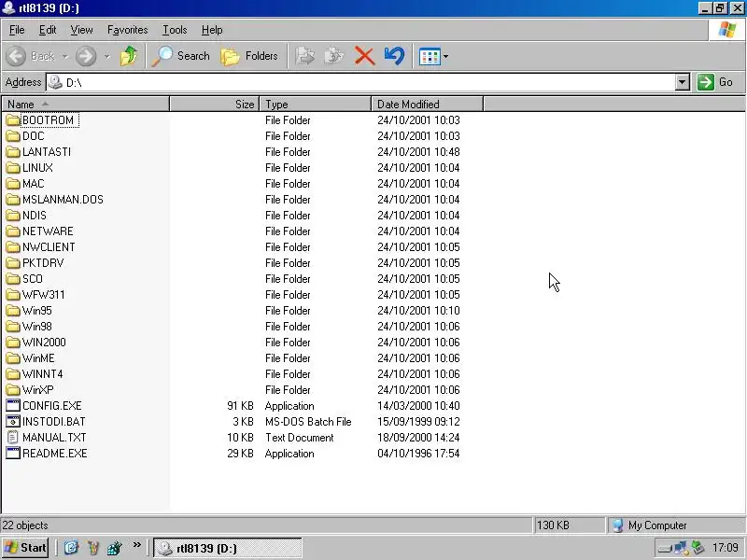
Task: Click the My Computer status bar zone
Action: (675, 525)
